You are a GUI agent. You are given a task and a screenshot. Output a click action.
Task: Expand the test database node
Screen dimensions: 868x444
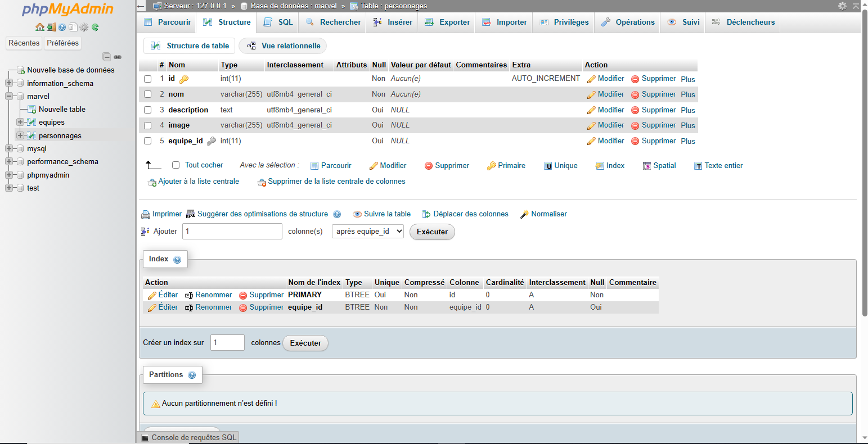point(9,188)
